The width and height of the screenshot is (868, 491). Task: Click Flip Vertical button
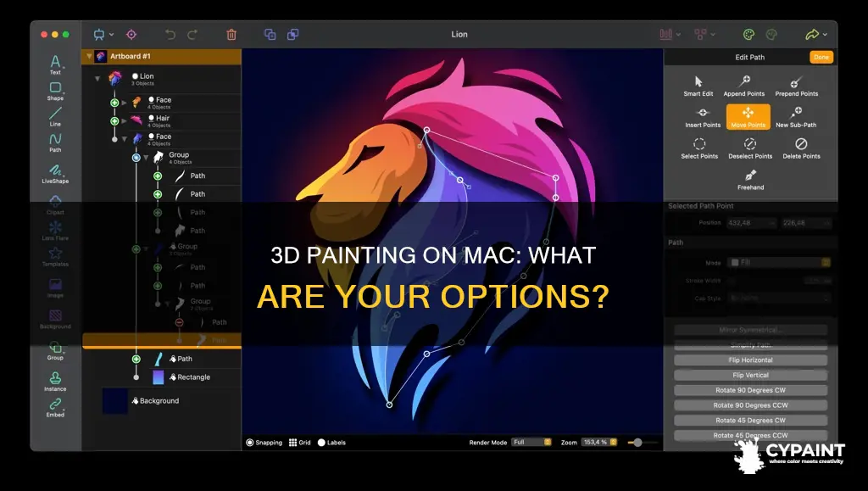click(x=750, y=375)
